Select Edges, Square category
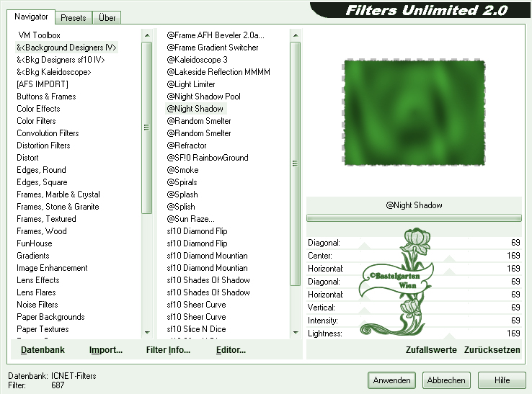Screen dimensions: 532x394 [x=42, y=182]
